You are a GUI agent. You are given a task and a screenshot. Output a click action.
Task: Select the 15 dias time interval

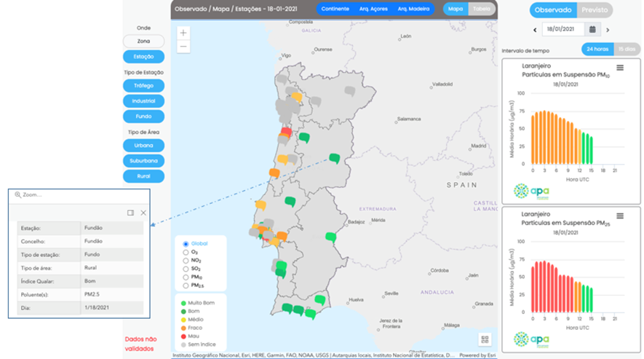pos(626,49)
